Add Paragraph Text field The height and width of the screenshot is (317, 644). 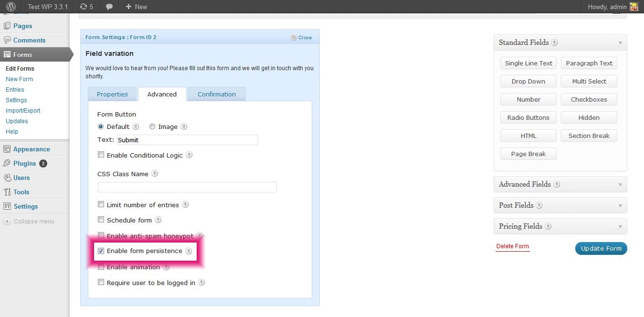tap(589, 63)
